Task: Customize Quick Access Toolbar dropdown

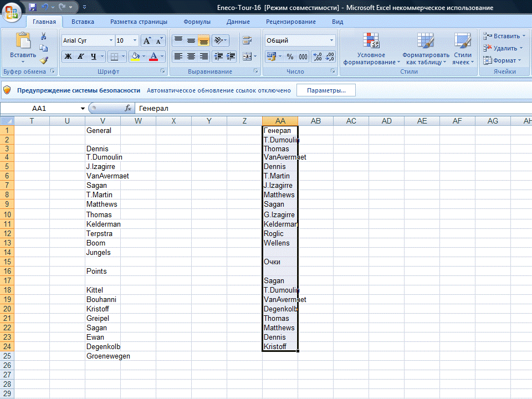Action: click(x=84, y=7)
